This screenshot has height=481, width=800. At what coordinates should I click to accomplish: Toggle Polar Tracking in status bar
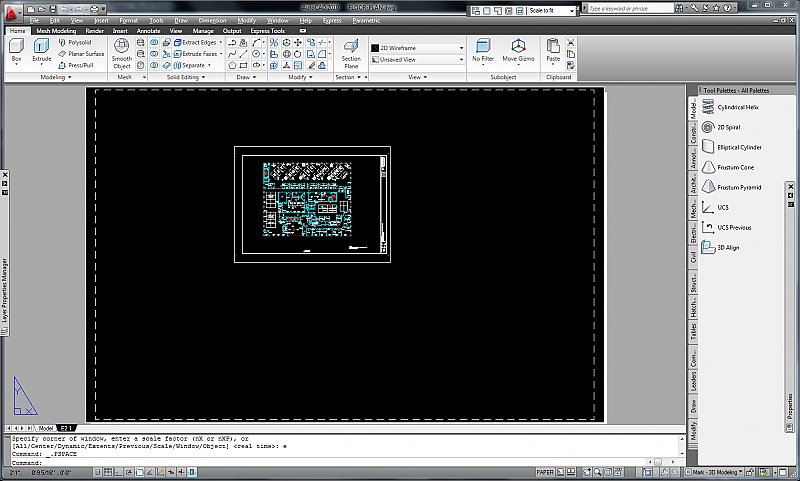click(129, 472)
